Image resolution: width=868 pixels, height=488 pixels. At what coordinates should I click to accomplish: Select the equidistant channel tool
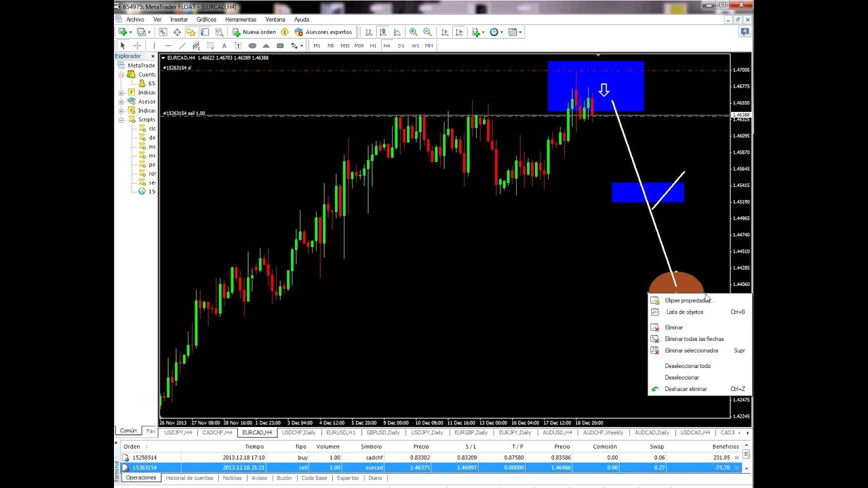[196, 46]
